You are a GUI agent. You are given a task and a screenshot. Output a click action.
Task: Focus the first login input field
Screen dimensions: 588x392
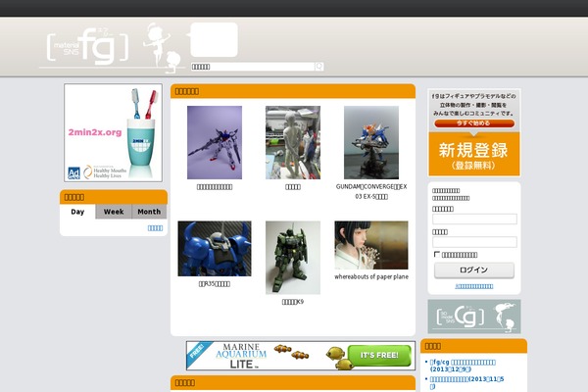click(474, 220)
